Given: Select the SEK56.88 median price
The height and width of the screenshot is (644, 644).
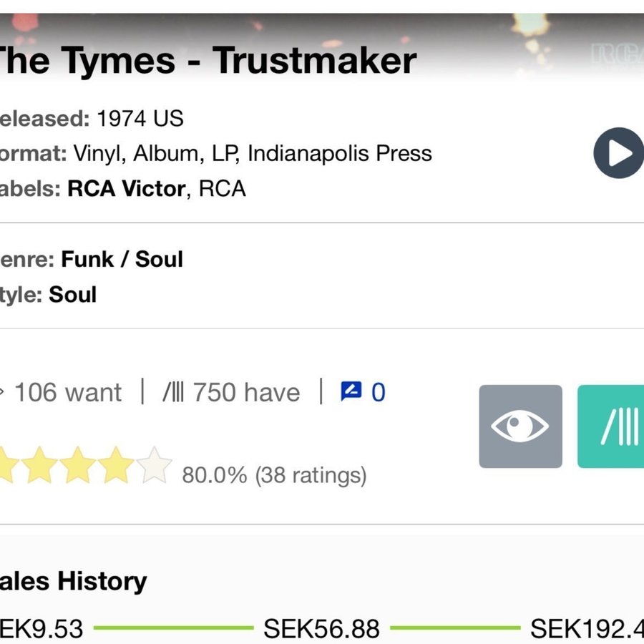Looking at the screenshot, I should coord(321,628).
